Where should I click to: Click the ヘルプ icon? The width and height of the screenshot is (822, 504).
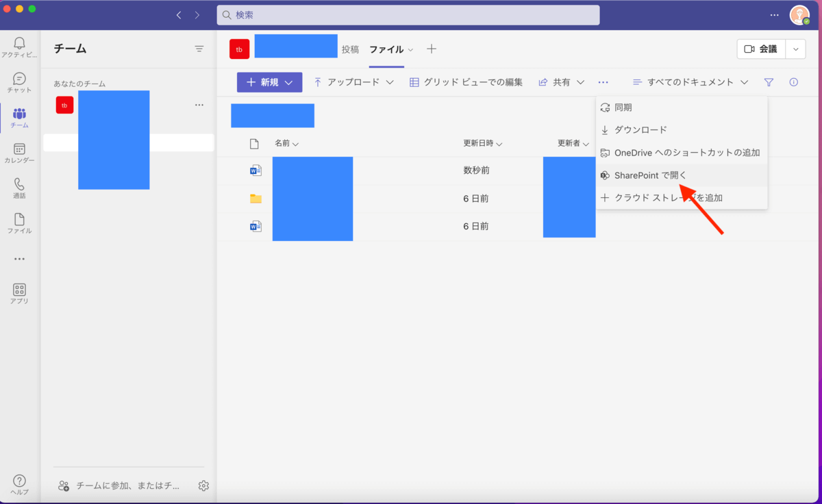(19, 482)
